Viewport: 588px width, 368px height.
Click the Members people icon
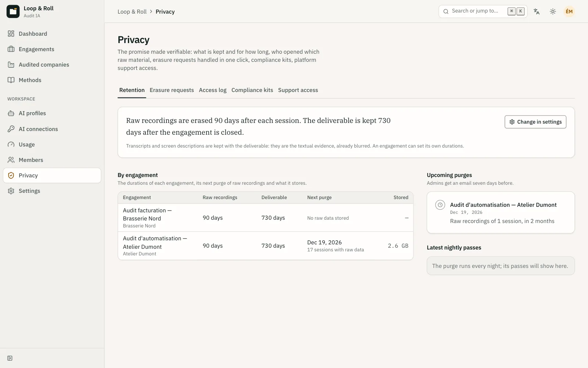pyautogui.click(x=11, y=160)
